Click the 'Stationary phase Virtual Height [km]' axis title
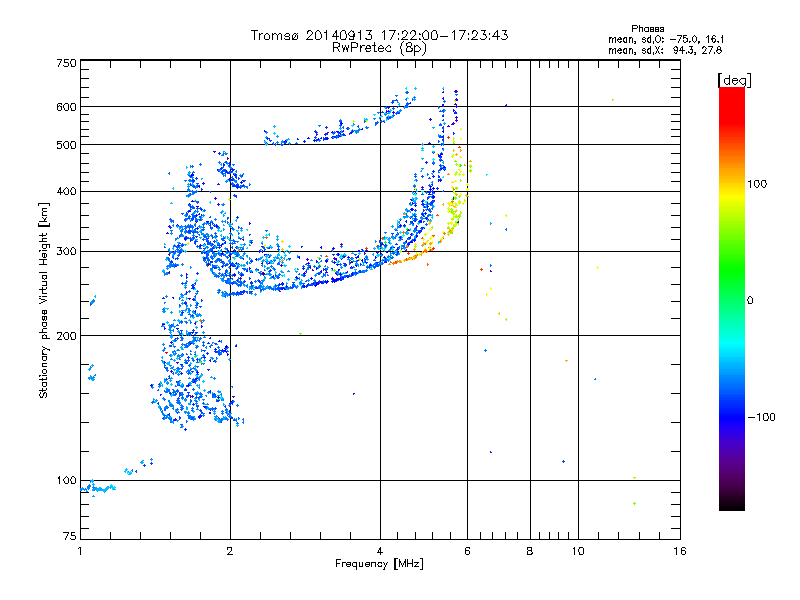Viewport: 800px width, 600px height. [44, 301]
